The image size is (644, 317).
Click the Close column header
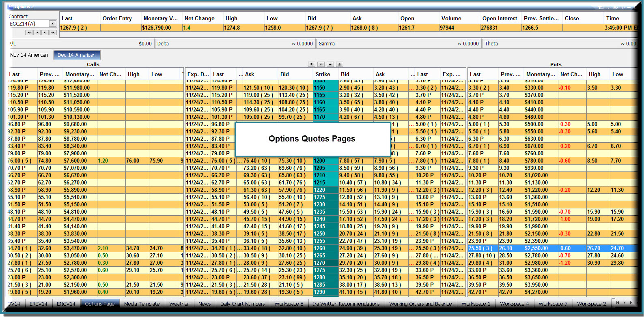(x=583, y=18)
